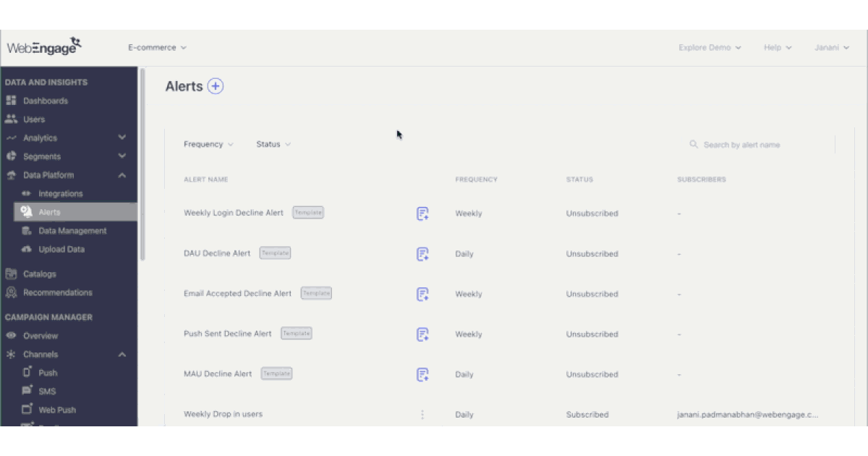
Task: Click the search by alert name field
Action: coord(741,145)
